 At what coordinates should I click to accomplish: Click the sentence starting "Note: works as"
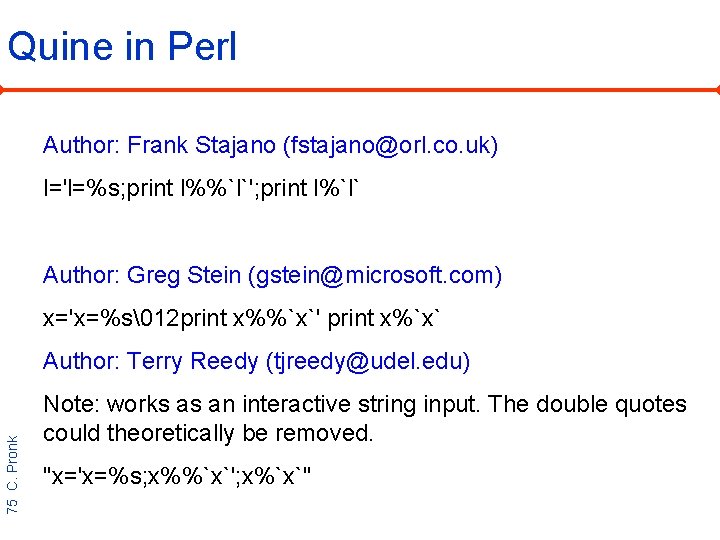pos(365,404)
